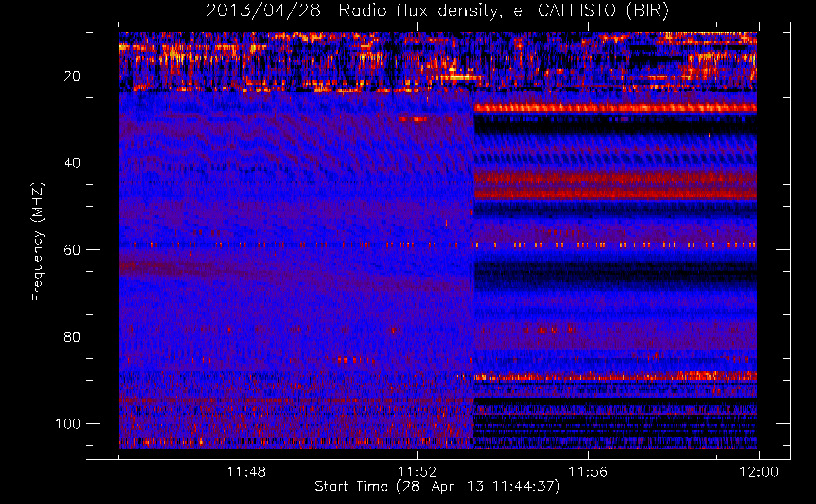
Task: Click the '60' frequency tick label
Action: (x=72, y=250)
